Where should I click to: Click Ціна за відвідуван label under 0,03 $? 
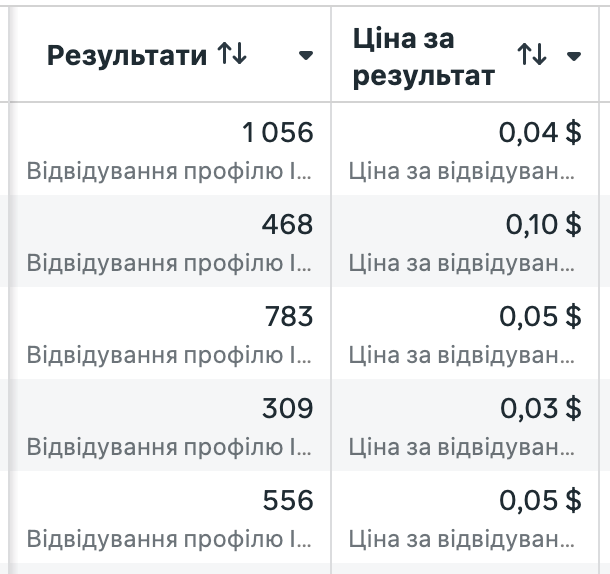coord(461,447)
